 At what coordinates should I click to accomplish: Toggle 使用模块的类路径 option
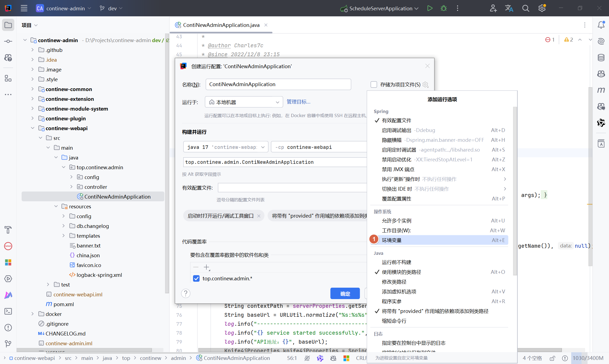pyautogui.click(x=439, y=272)
